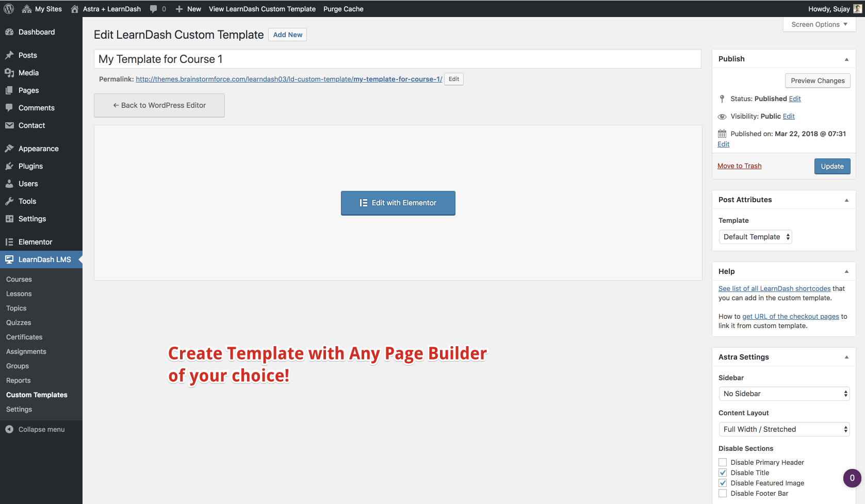Open Full Width / Stretched content layout dropdown
The height and width of the screenshot is (504, 865).
pyautogui.click(x=784, y=429)
